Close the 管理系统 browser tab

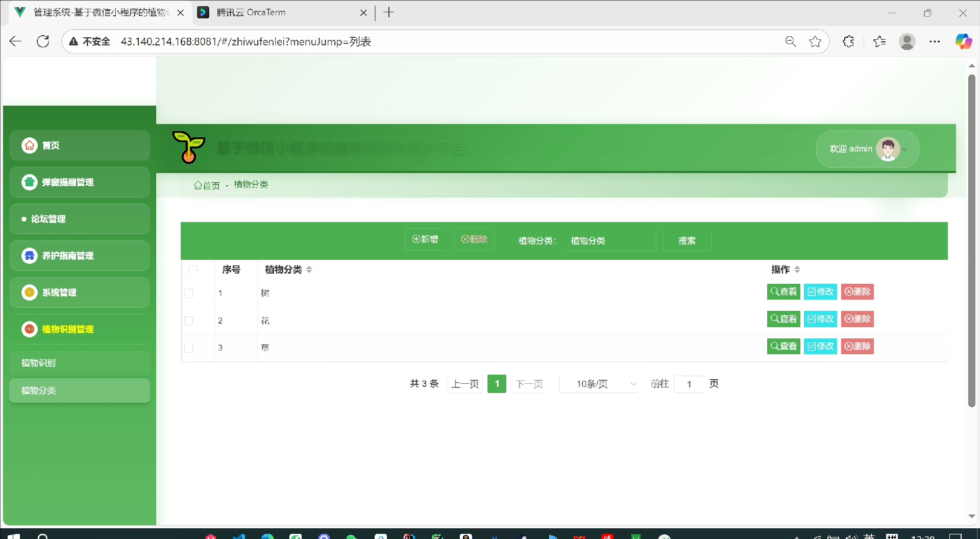point(180,13)
